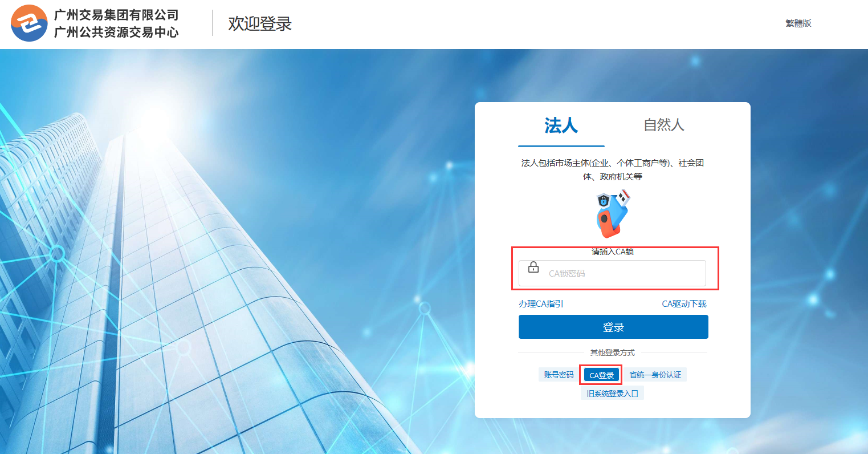Open the CA驱动下载 link
Image resolution: width=868 pixels, height=454 pixels.
[684, 304]
